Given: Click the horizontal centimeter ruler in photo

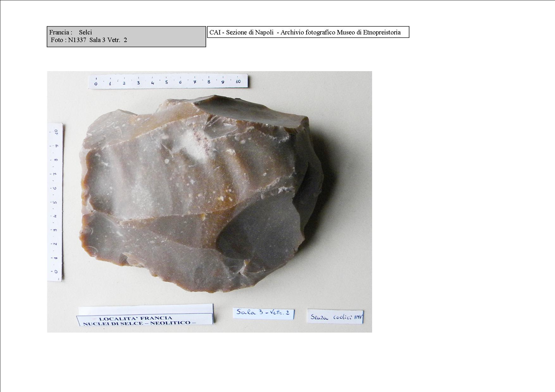Looking at the screenshot, I should 168,81.
